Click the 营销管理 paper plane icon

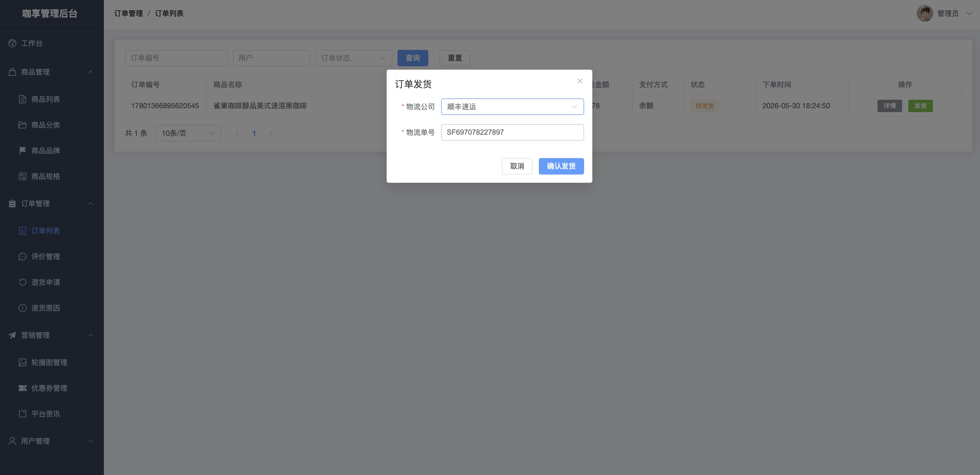(x=12, y=335)
